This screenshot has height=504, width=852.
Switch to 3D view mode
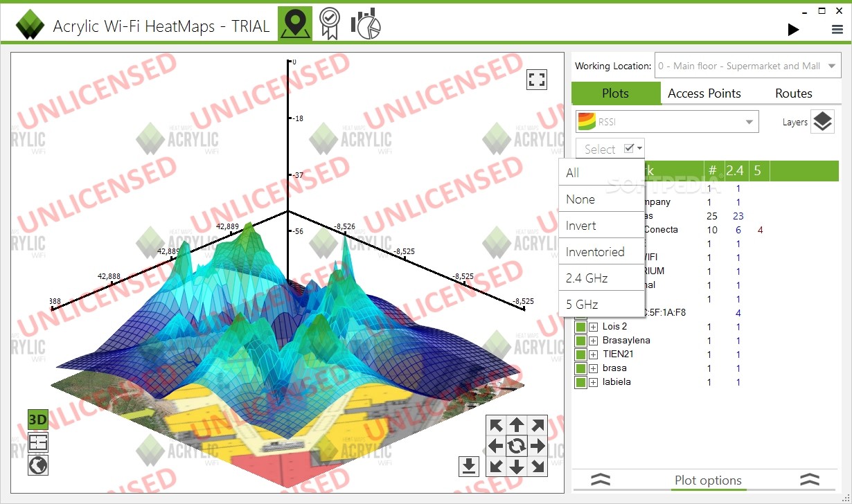37,419
